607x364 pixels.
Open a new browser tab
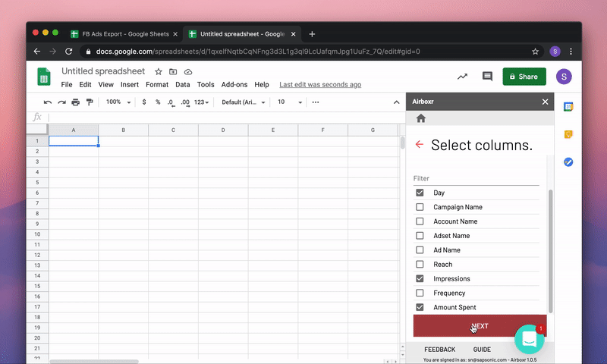pyautogui.click(x=312, y=34)
